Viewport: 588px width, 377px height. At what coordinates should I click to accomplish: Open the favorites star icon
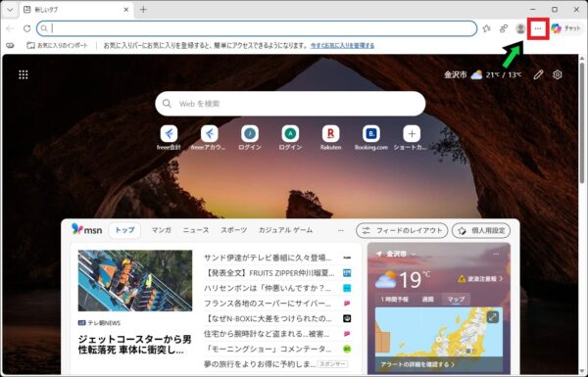(486, 28)
